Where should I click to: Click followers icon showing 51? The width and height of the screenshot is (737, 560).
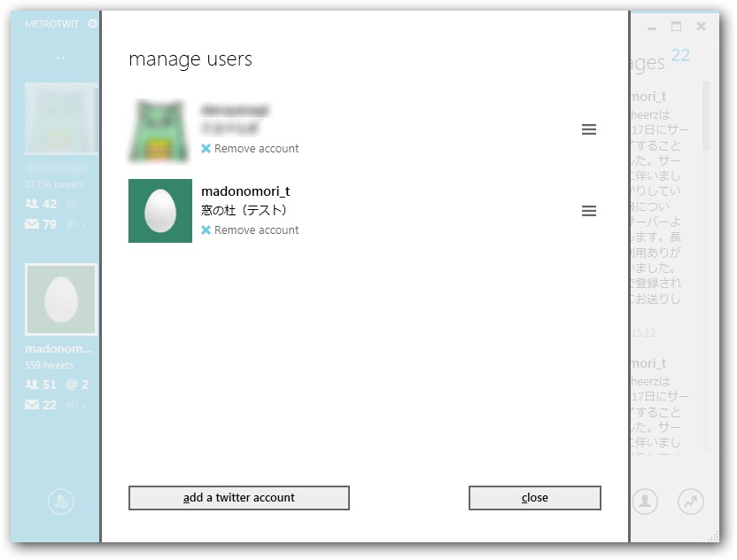32,385
